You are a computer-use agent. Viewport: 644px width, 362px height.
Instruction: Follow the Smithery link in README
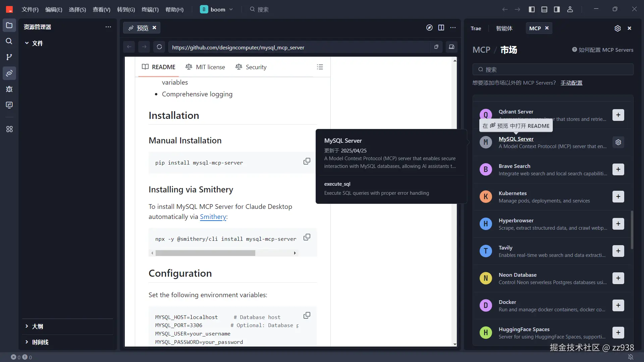click(x=213, y=217)
